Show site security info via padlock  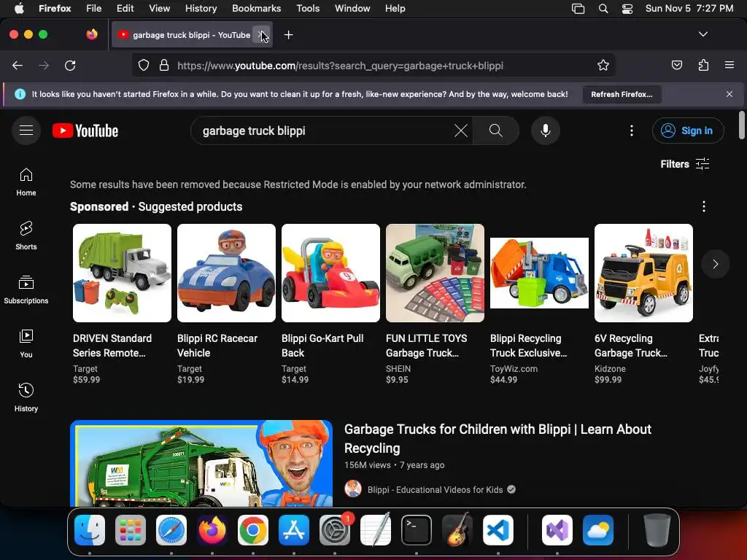coord(164,65)
